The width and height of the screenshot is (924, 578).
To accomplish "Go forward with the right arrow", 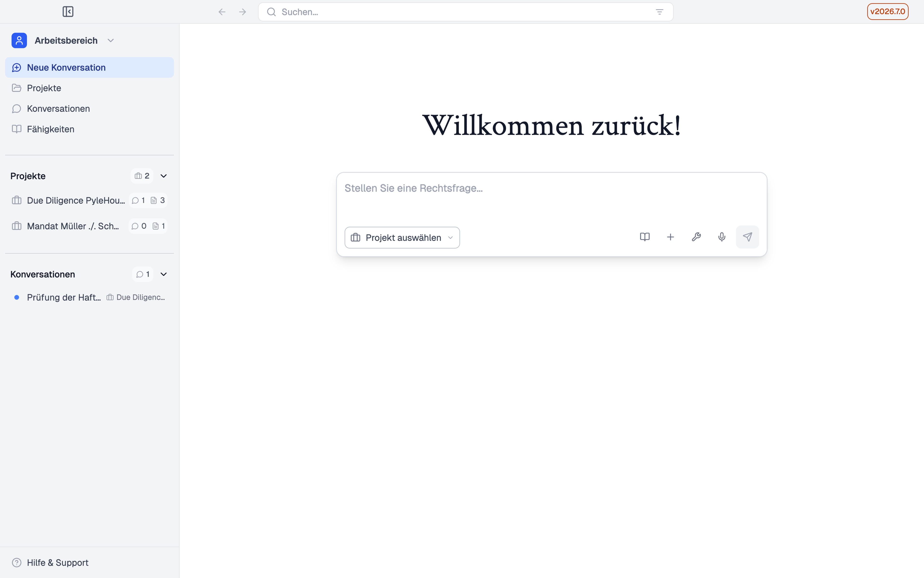I will [243, 12].
